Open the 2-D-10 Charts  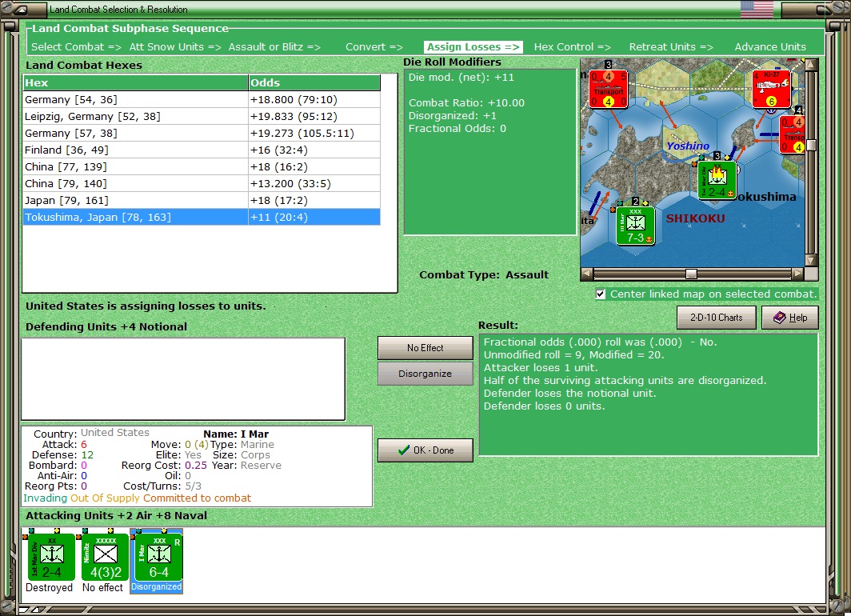[716, 318]
